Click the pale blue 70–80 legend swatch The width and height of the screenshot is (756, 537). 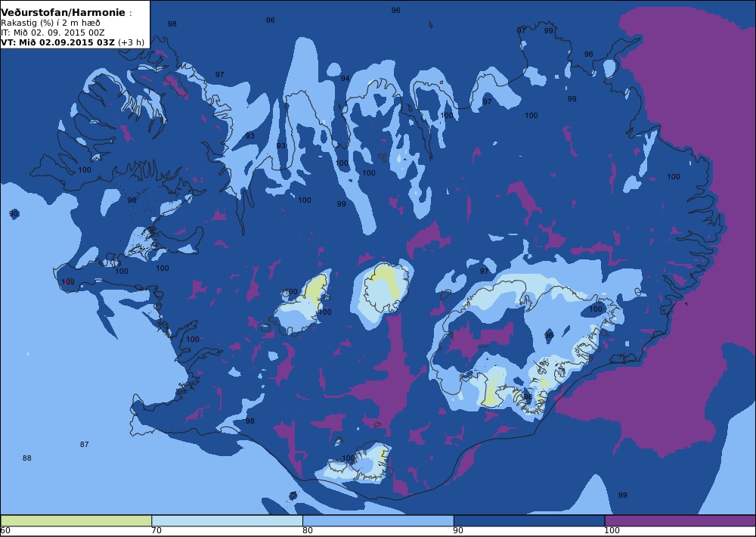pyautogui.click(x=227, y=520)
